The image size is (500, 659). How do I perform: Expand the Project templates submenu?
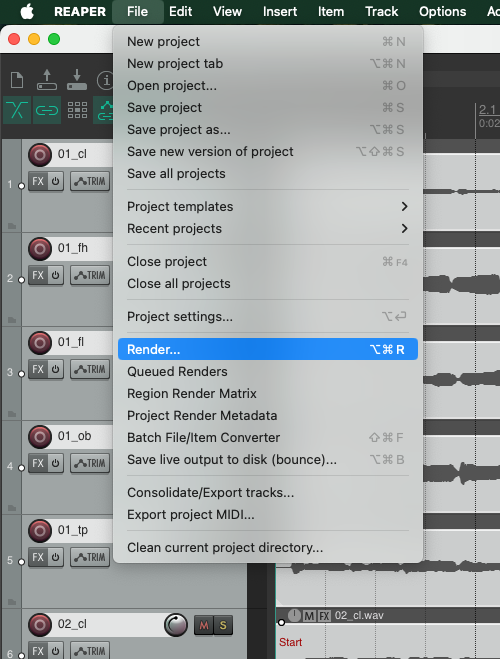(x=268, y=206)
